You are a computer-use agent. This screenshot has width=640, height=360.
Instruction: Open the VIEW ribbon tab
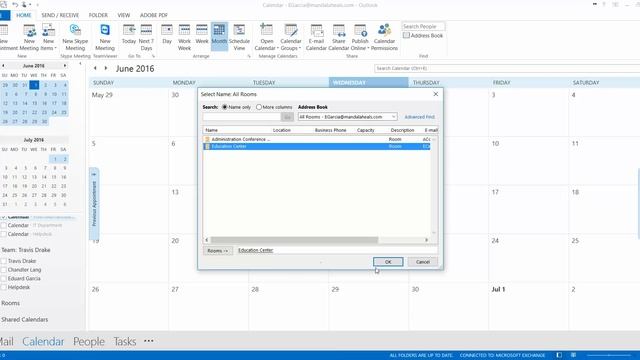coord(124,15)
